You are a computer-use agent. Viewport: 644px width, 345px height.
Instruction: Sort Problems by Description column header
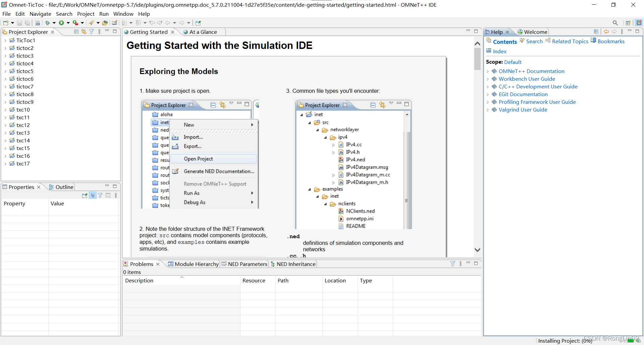tap(181, 280)
